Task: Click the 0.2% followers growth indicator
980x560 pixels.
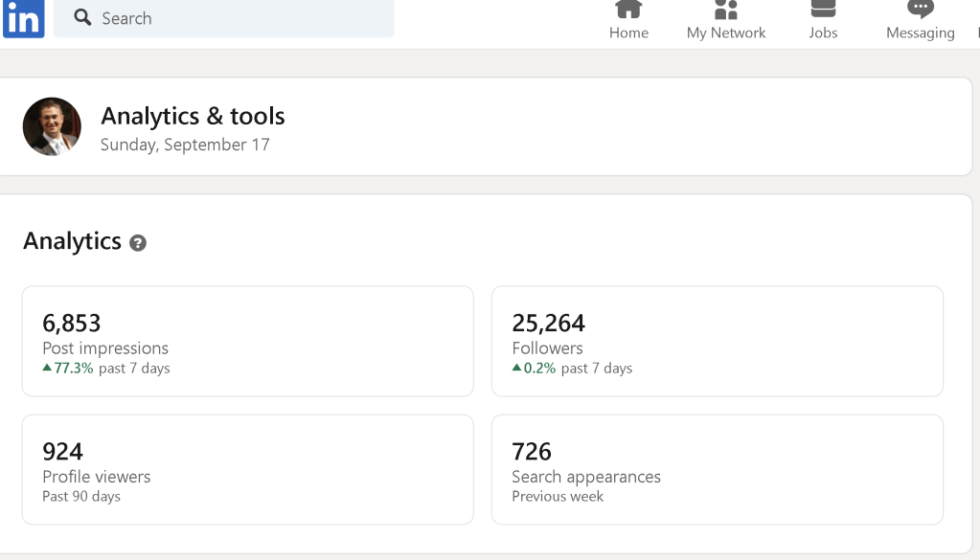Action: (534, 368)
